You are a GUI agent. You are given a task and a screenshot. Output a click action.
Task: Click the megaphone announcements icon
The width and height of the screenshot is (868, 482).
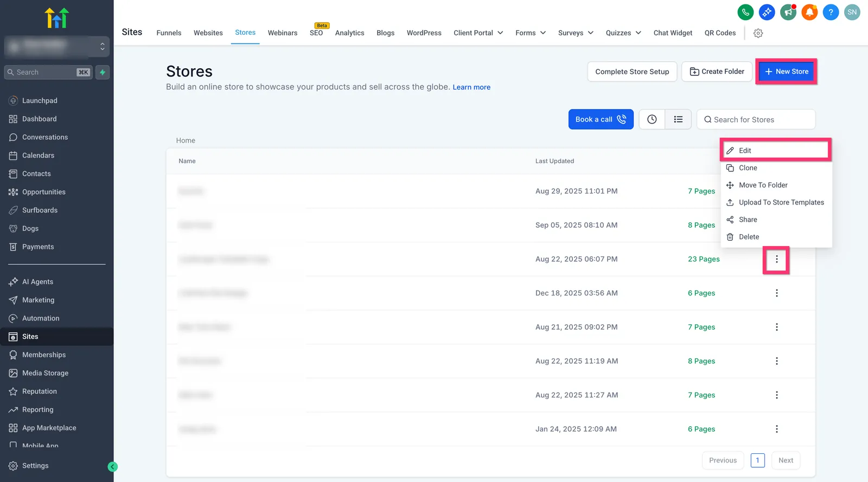(788, 12)
